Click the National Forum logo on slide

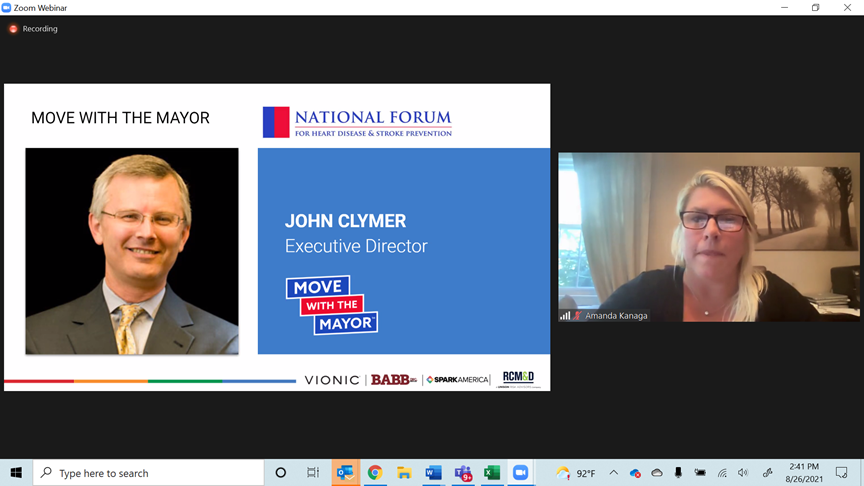point(357,122)
